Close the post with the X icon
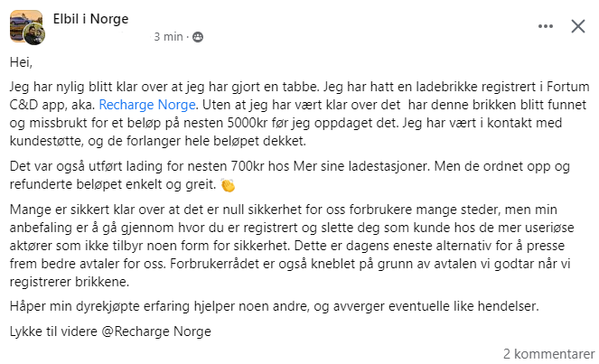Image resolution: width=599 pixels, height=364 pixels. (x=577, y=26)
